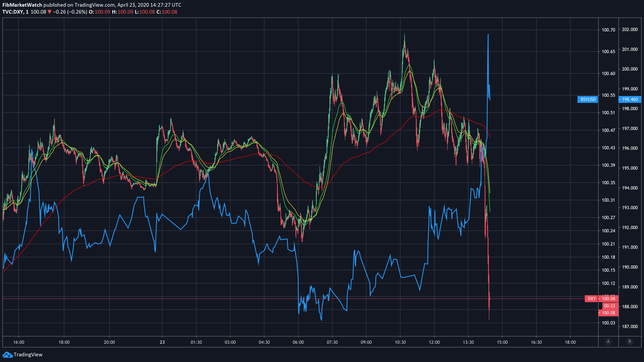Image resolution: width=644 pixels, height=362 pixels.
Task: Click the 100.51 DXY scale value
Action: 609,113
